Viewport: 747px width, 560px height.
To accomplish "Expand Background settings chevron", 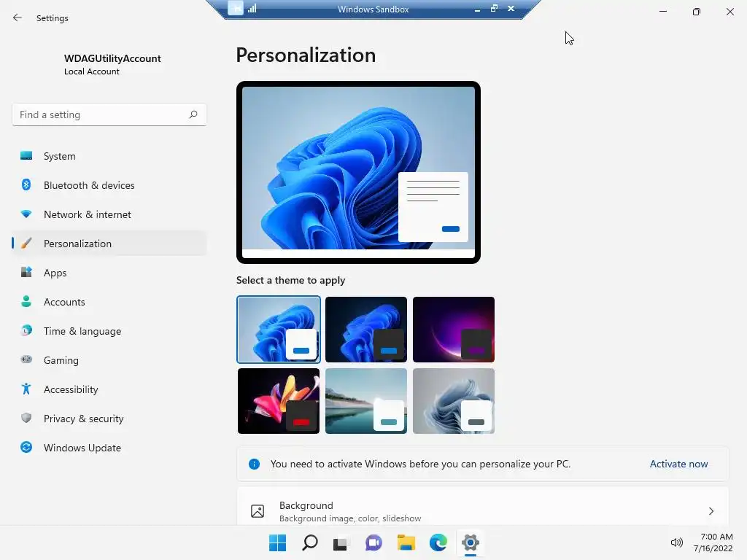I will click(711, 511).
